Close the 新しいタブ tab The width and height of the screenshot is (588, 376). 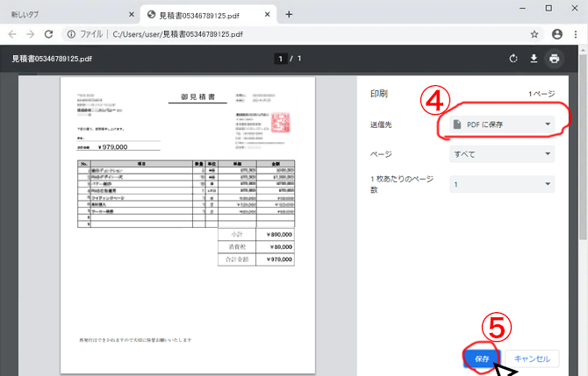[132, 14]
